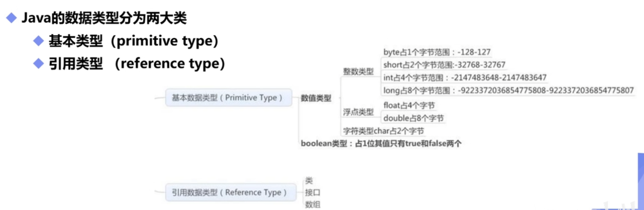This screenshot has height=210, width=644.
Task: Click the 字符类型char占2个字节 node
Action: [383, 131]
